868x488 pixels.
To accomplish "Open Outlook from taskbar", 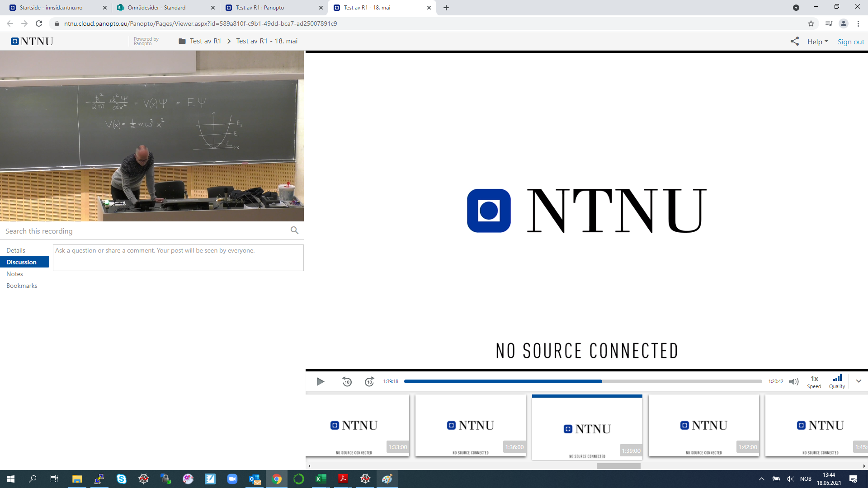I will (255, 479).
